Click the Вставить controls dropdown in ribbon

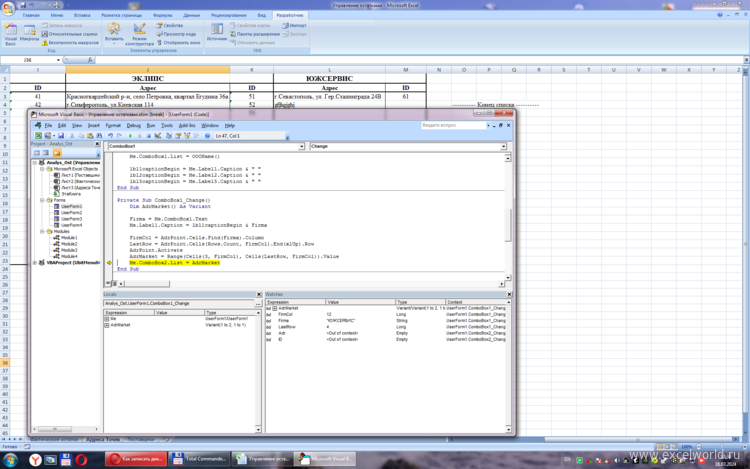click(114, 34)
